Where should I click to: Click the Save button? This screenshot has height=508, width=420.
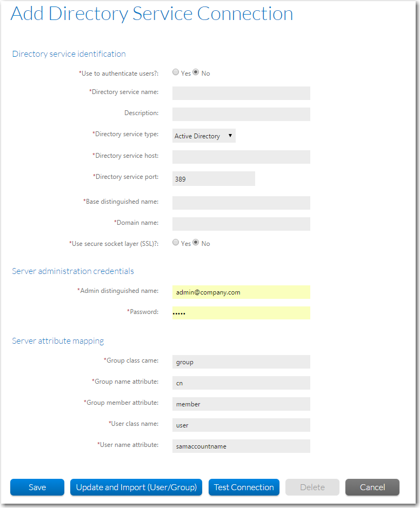coord(37,487)
